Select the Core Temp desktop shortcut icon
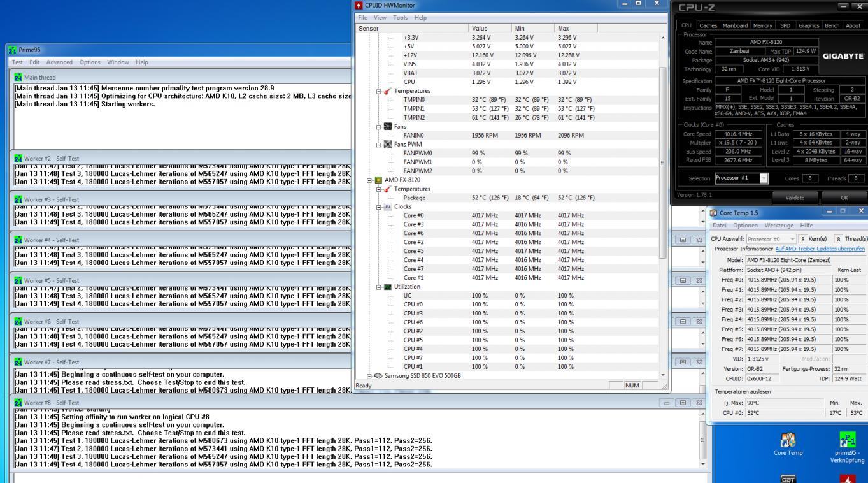 pos(788,440)
